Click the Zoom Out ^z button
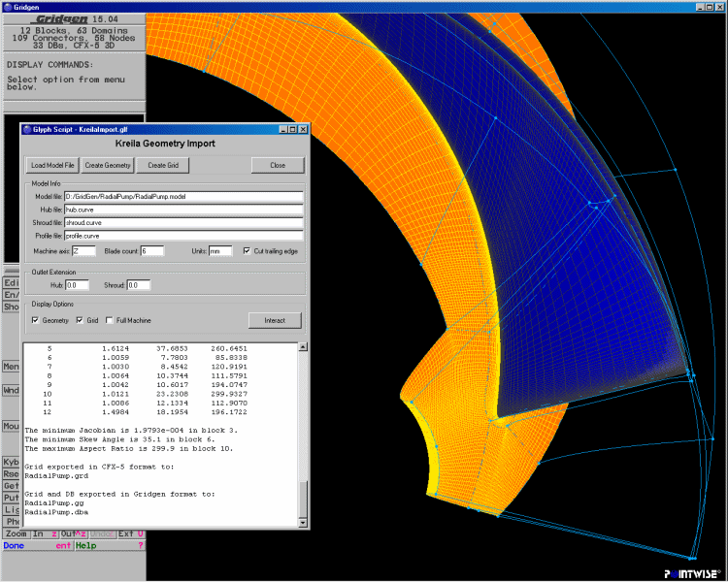 (x=74, y=534)
